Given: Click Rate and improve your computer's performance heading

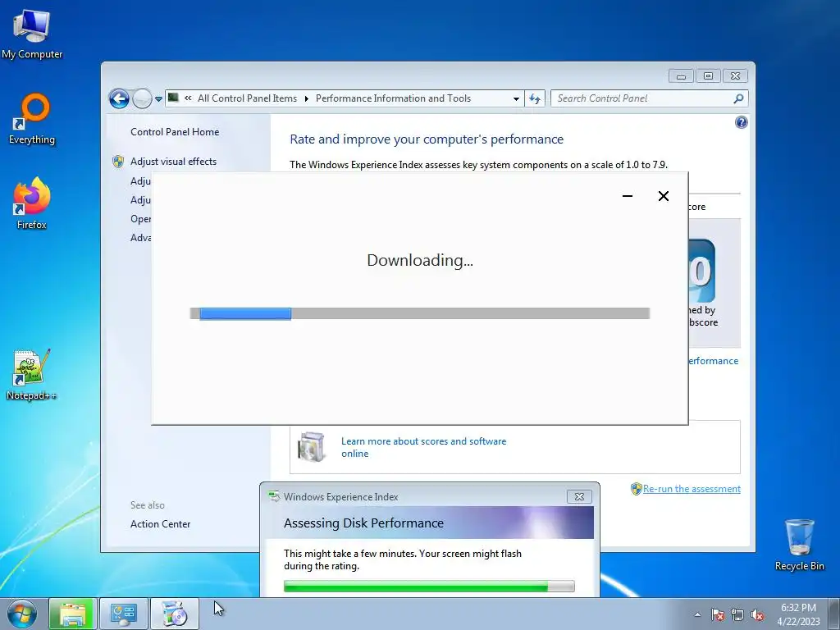Looking at the screenshot, I should [x=427, y=139].
